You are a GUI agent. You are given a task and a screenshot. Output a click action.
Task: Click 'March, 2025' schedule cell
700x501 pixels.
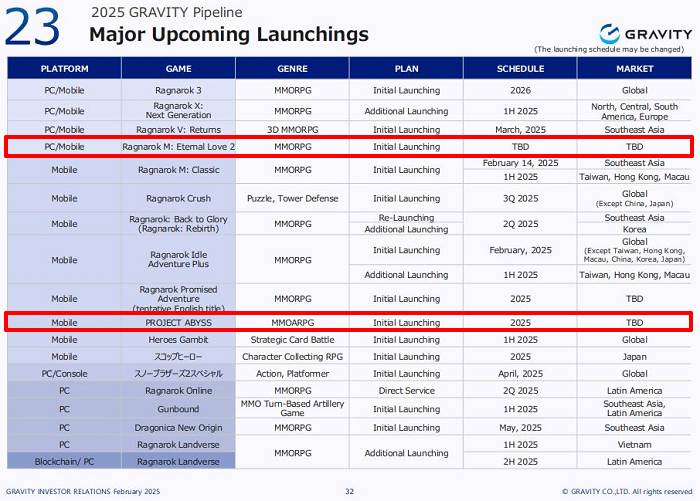520,129
